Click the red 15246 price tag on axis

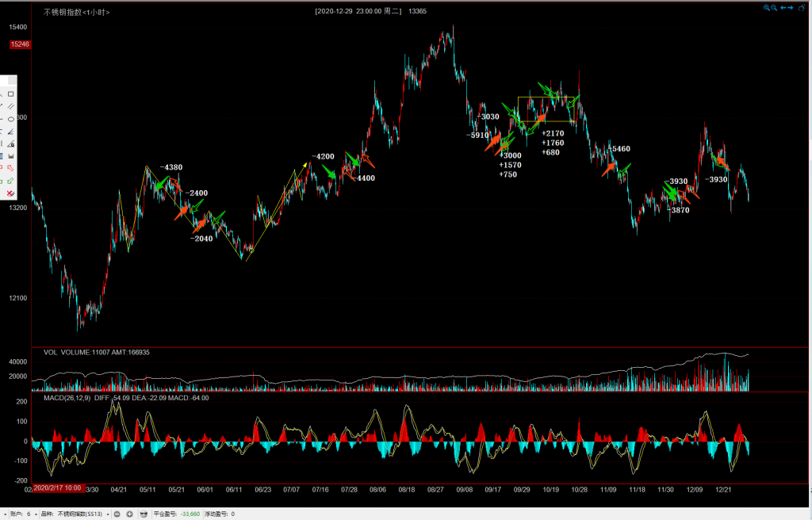click(20, 44)
